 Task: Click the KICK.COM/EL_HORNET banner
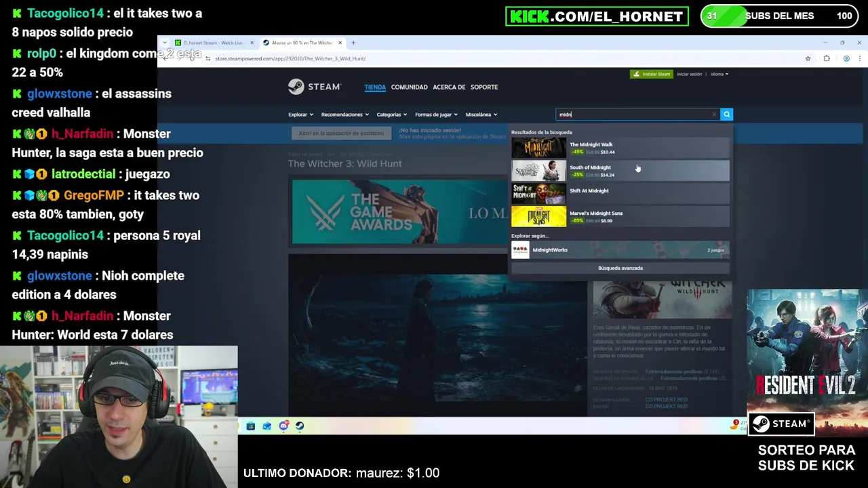(x=597, y=16)
